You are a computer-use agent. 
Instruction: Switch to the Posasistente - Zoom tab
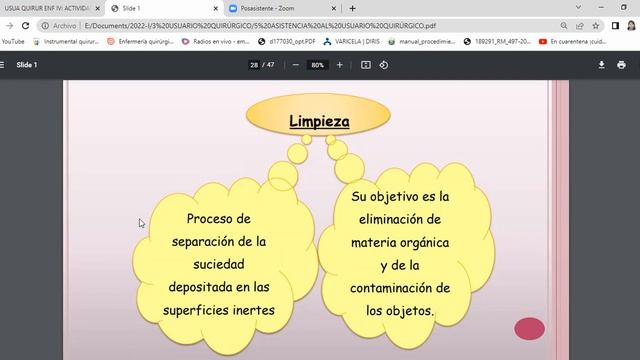pyautogui.click(x=282, y=8)
